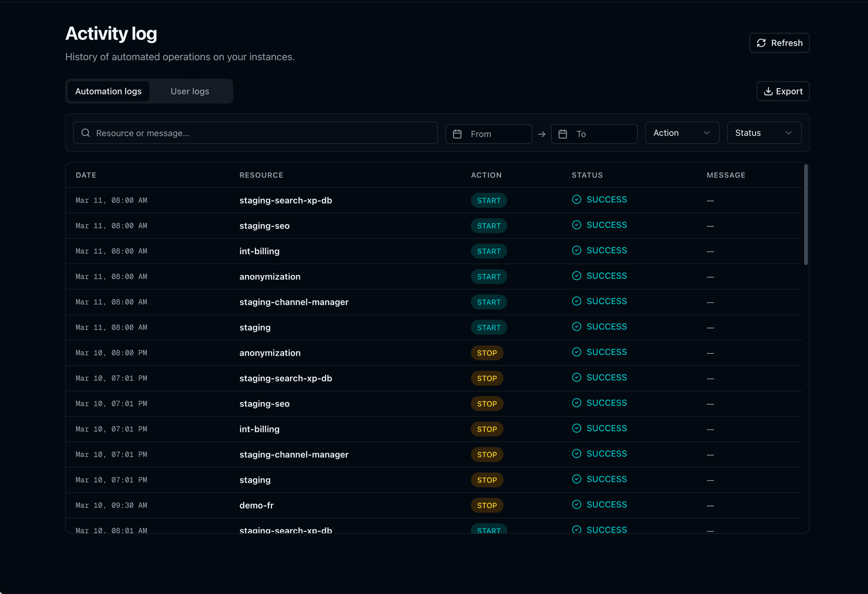
Task: Click the download icon on the Export button
Action: pos(768,91)
